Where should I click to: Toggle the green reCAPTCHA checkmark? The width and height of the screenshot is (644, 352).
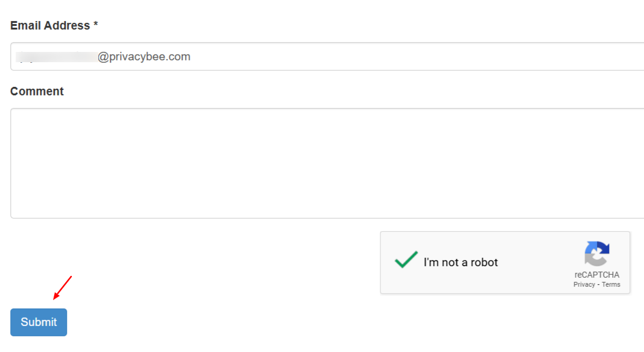[x=406, y=260]
